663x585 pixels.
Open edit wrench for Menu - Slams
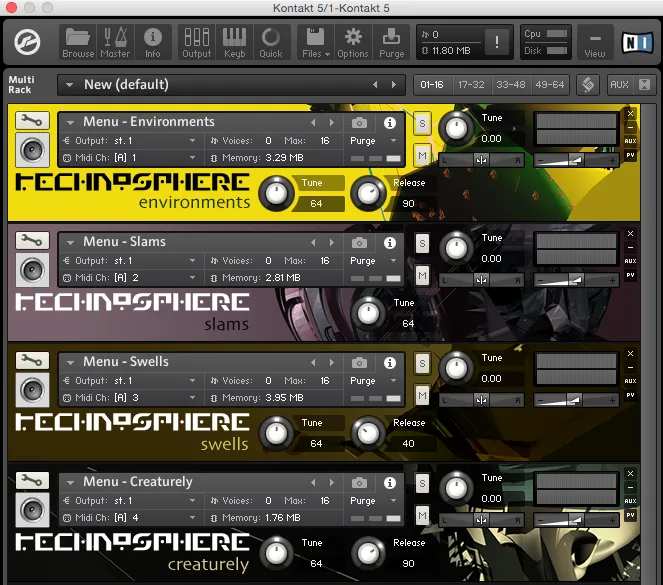[x=32, y=241]
